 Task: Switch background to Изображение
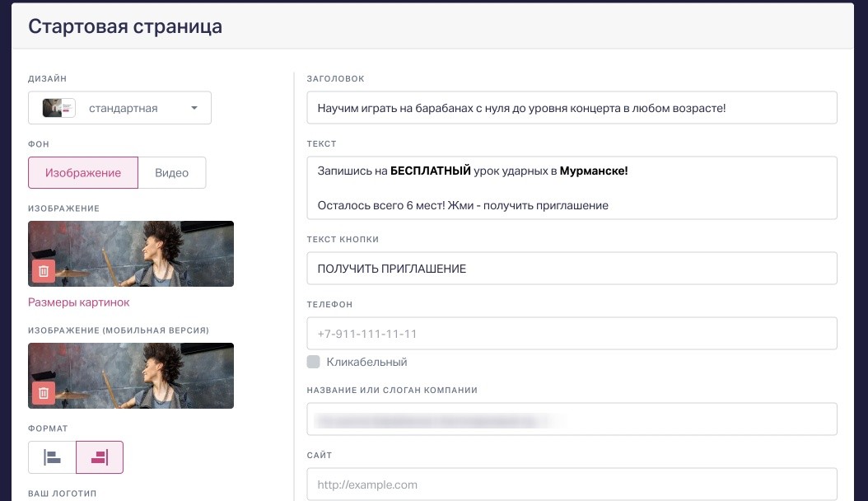tap(83, 173)
